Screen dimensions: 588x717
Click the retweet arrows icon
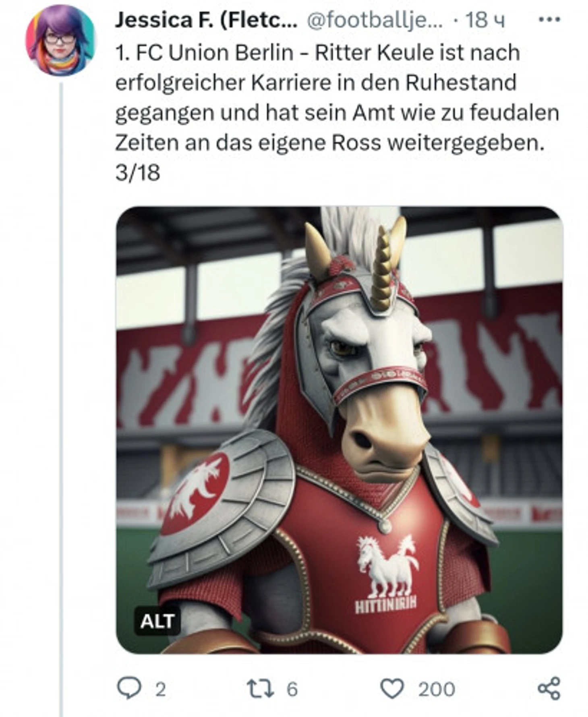[260, 688]
